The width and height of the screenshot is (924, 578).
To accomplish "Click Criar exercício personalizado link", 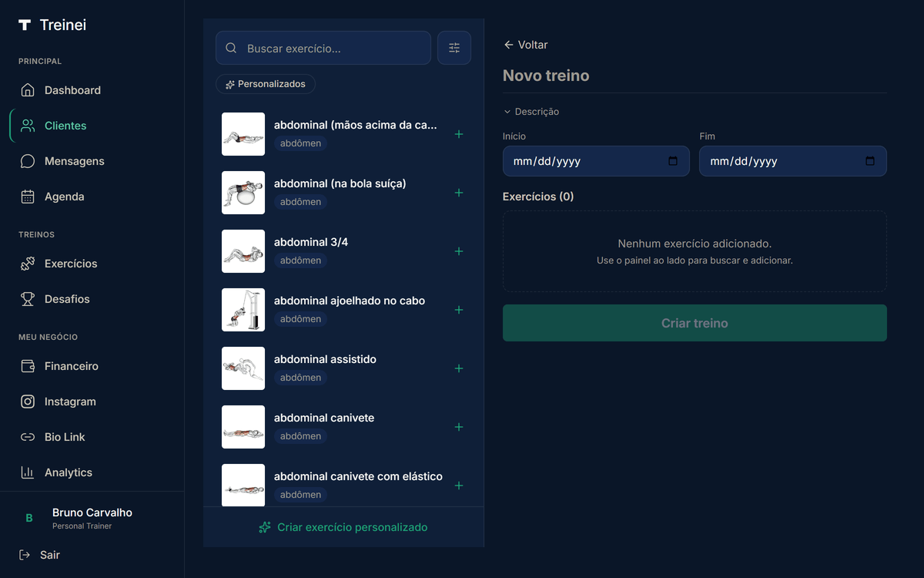I will (x=343, y=527).
